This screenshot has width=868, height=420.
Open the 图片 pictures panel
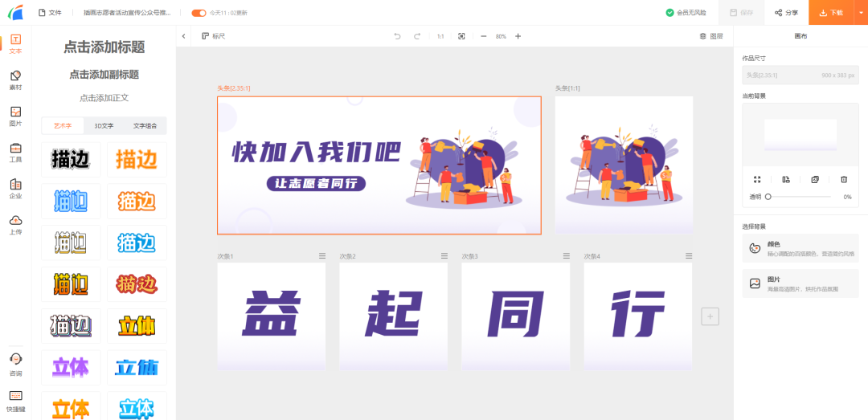(x=15, y=116)
